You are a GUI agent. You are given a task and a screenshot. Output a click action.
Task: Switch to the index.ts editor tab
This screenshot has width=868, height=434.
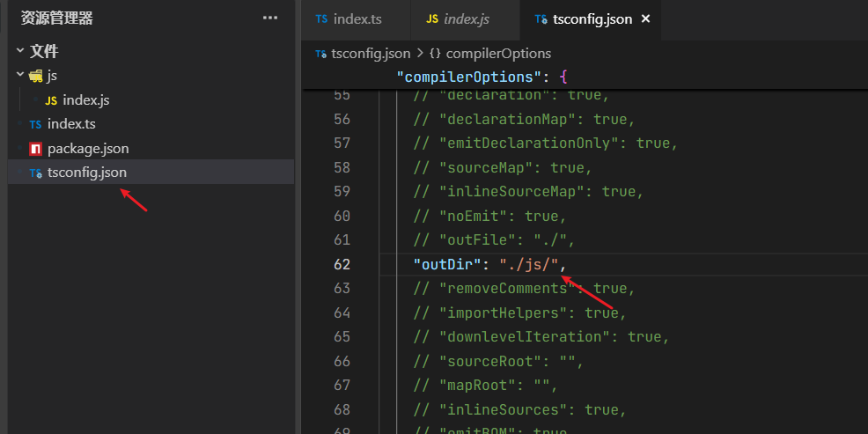(x=357, y=19)
